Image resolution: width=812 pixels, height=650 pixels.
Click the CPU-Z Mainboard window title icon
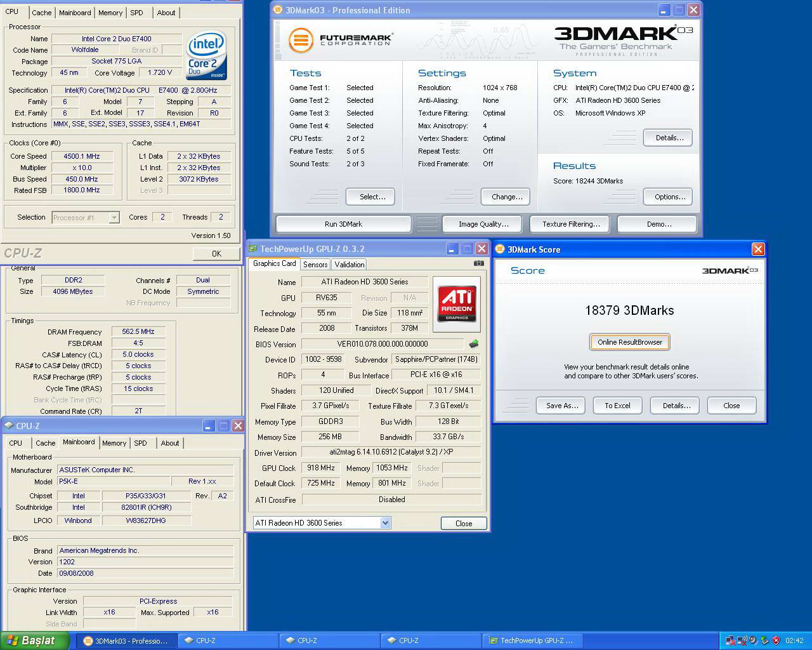[x=9, y=426]
